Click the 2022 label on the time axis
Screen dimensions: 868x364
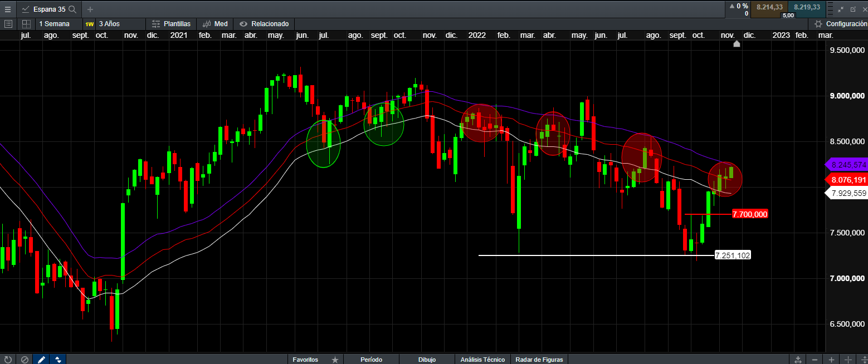coord(477,35)
